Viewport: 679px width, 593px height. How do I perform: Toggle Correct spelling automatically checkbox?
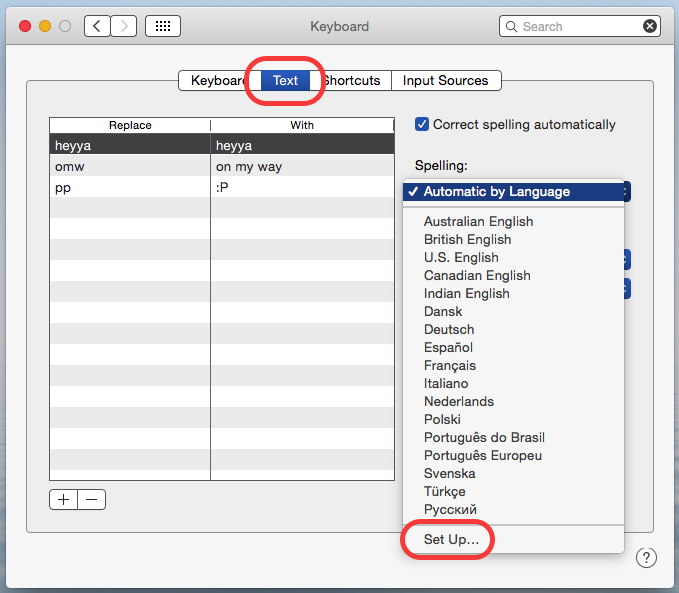point(422,125)
